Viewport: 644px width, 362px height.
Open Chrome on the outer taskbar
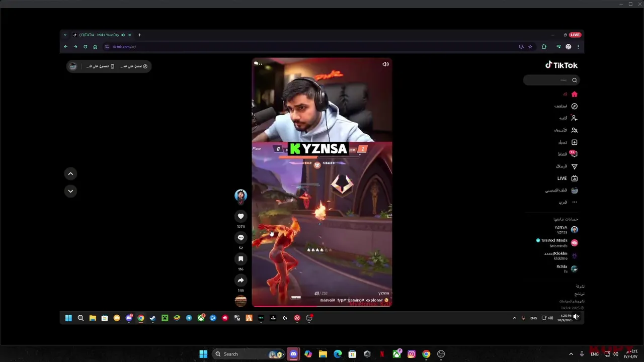tap(426, 354)
